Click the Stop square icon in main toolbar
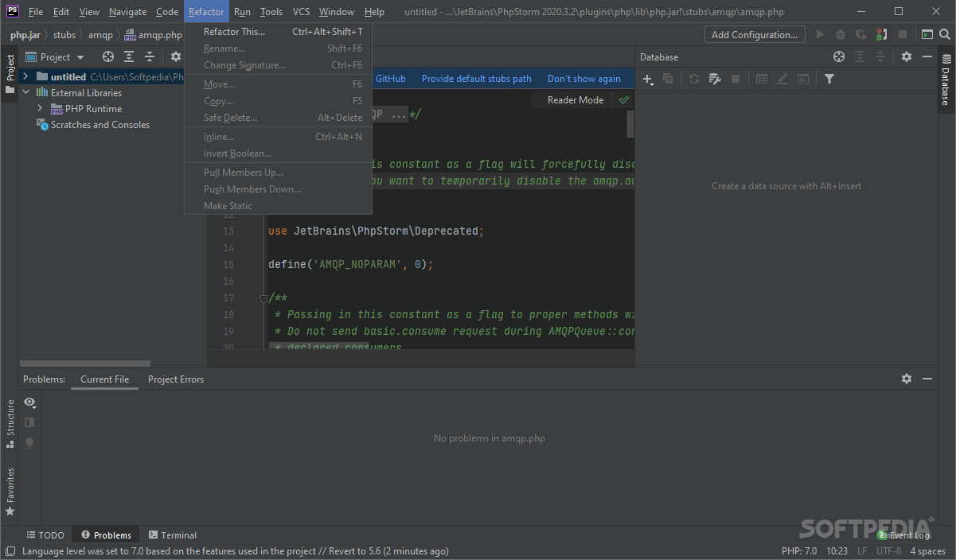956x560 pixels. 902,34
